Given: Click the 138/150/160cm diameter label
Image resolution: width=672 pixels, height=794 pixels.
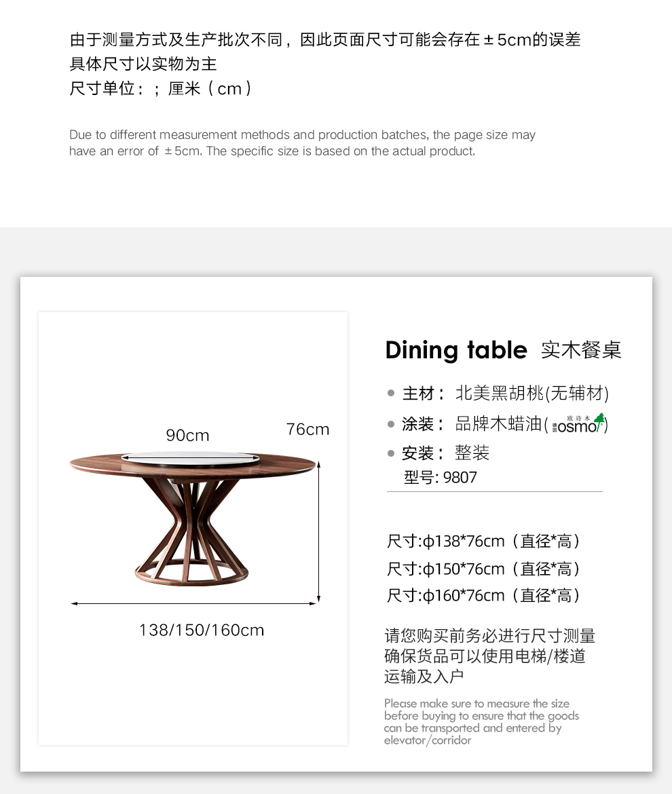Looking at the screenshot, I should tap(202, 630).
